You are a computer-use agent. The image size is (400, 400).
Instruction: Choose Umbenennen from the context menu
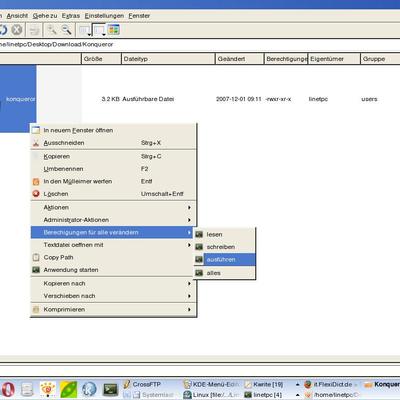[x=113, y=169]
